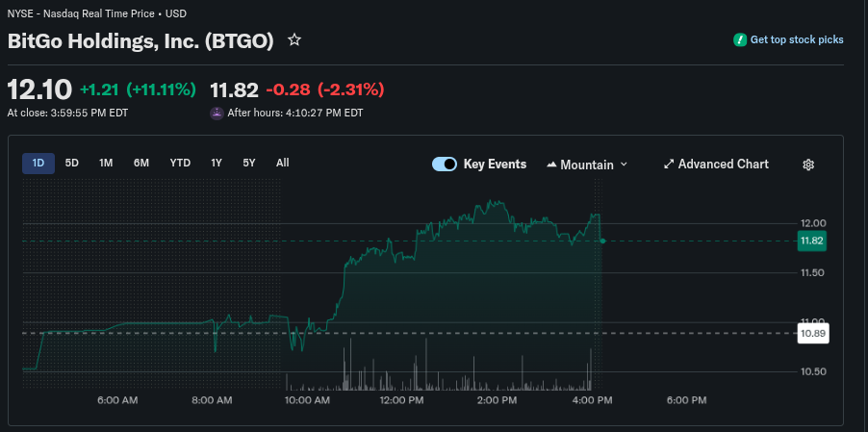Select the 1D time range tab
Image resolution: width=868 pixels, height=432 pixels.
[x=38, y=163]
